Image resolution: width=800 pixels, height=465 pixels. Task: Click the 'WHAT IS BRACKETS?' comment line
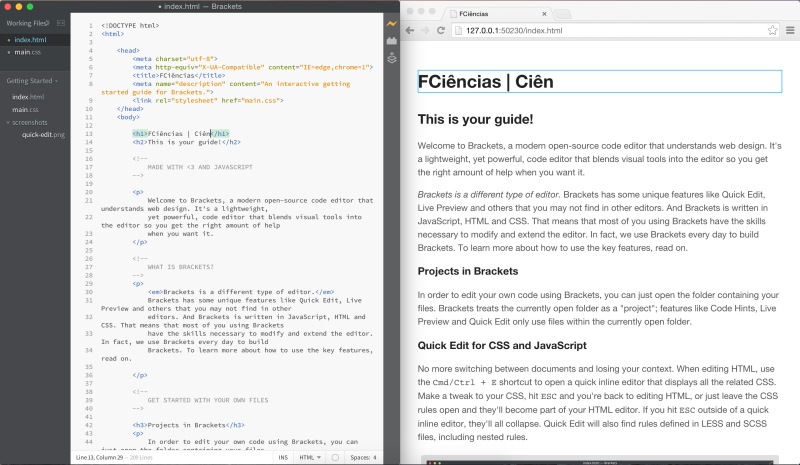(181, 267)
